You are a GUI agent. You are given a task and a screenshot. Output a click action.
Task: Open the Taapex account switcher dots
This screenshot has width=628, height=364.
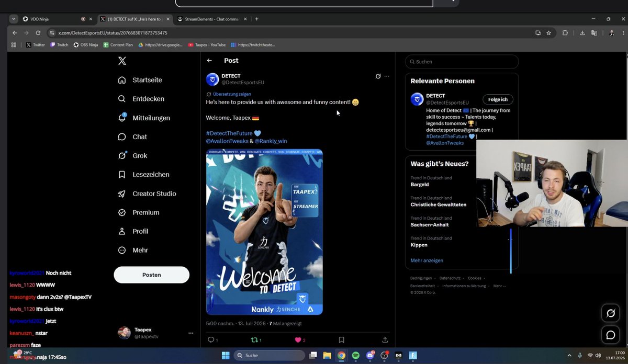(191, 333)
